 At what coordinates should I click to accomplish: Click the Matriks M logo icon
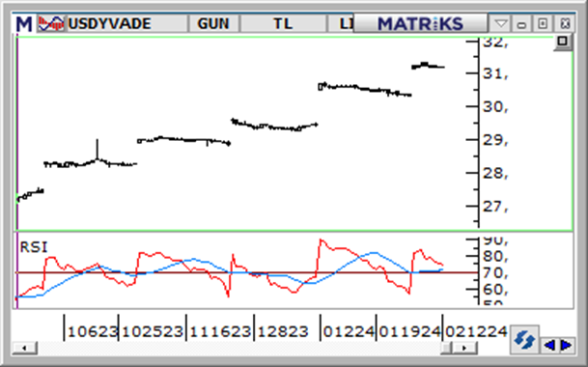point(24,23)
